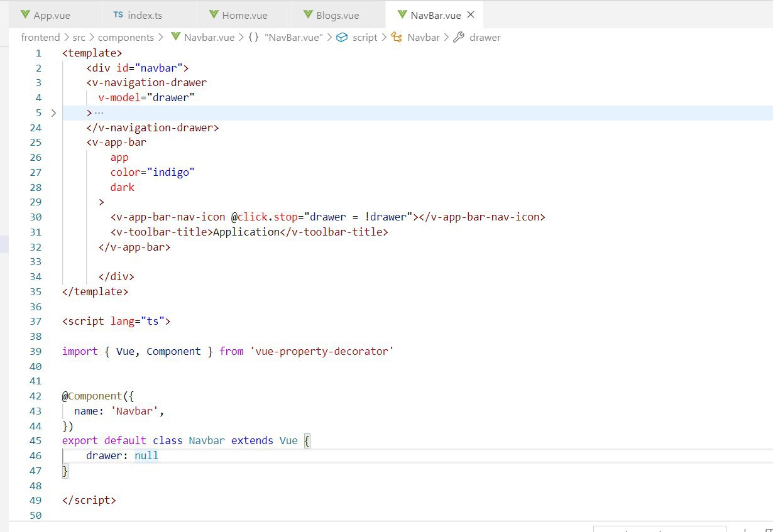This screenshot has width=773, height=532.
Task: Click the Vue icon on Blogs.vue tab
Action: pos(308,14)
